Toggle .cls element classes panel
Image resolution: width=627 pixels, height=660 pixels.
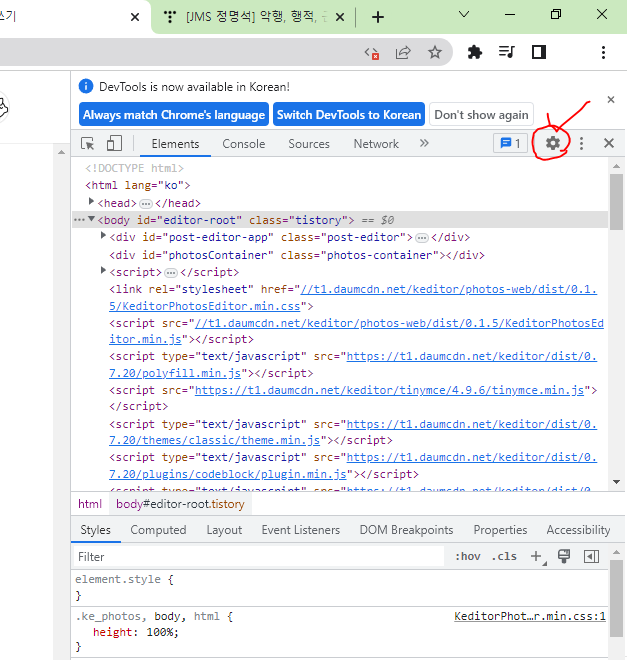(504, 556)
